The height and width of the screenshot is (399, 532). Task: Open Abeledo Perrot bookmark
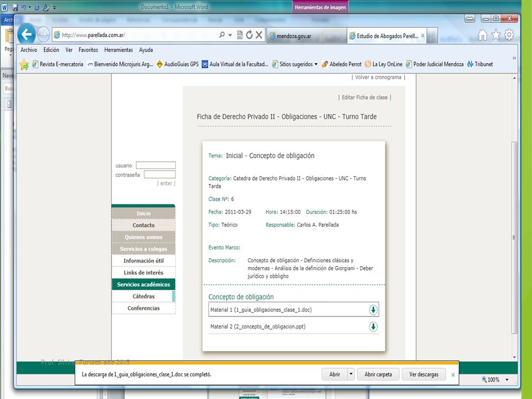342,64
